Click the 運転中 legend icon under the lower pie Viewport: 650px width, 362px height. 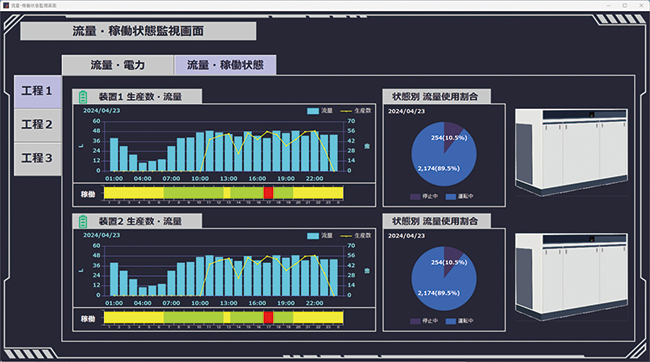click(451, 321)
